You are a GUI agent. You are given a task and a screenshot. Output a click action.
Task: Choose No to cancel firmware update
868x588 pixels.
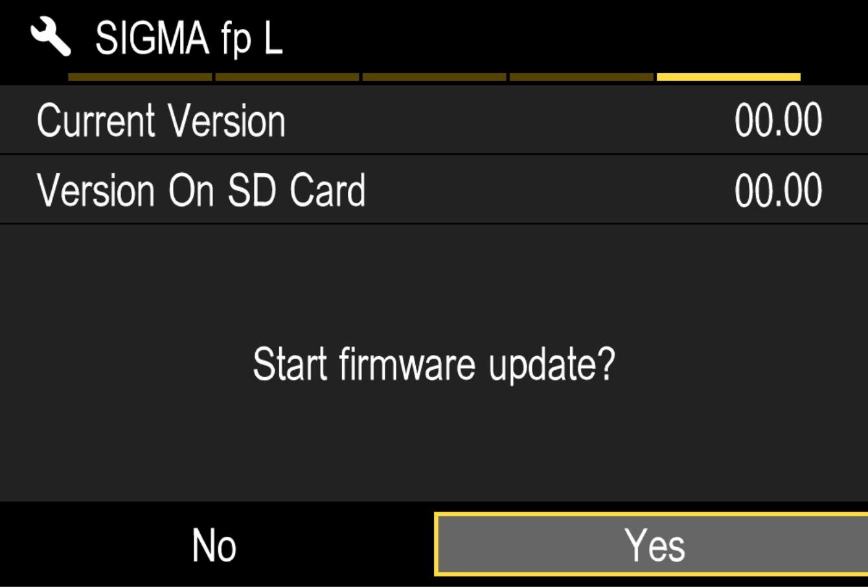(214, 545)
